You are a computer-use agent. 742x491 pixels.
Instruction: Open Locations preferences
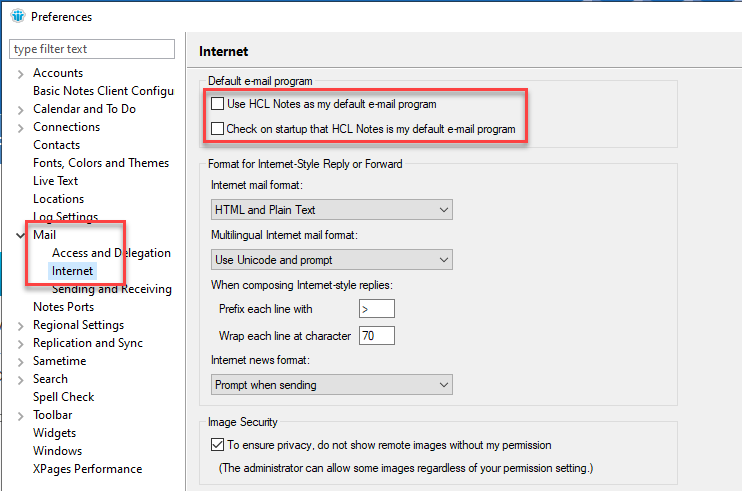pos(58,199)
